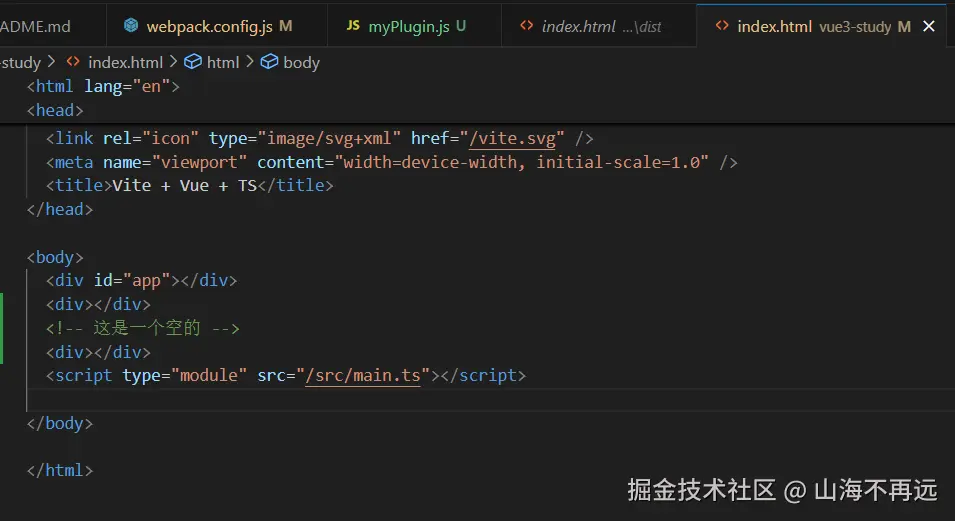Click the title text Vite + Vue + TS
The height and width of the screenshot is (521, 955).
coord(185,186)
